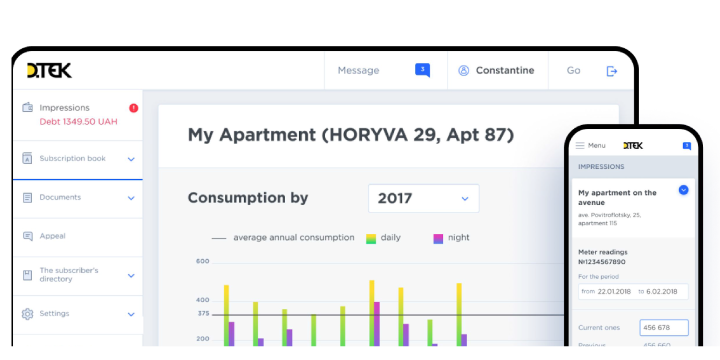Expand The subscriber's directory chevron

(131, 276)
